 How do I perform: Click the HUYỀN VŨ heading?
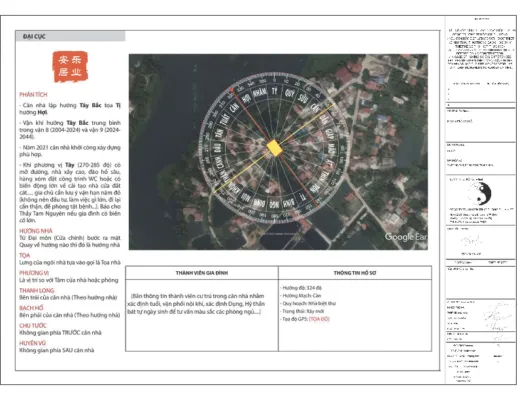point(32,343)
